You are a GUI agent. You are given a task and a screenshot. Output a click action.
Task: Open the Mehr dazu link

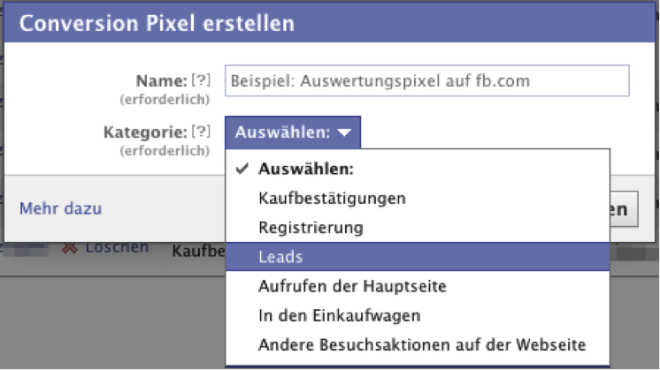click(61, 208)
